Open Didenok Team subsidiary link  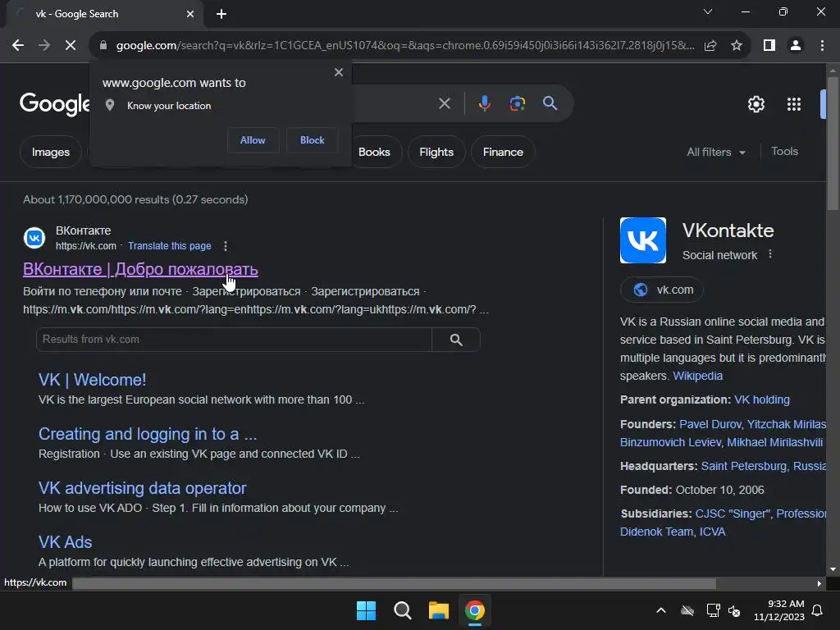click(656, 532)
